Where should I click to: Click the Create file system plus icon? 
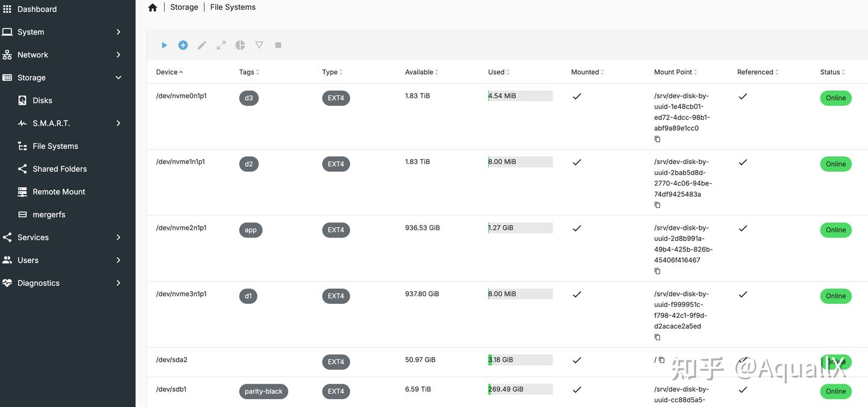click(183, 45)
